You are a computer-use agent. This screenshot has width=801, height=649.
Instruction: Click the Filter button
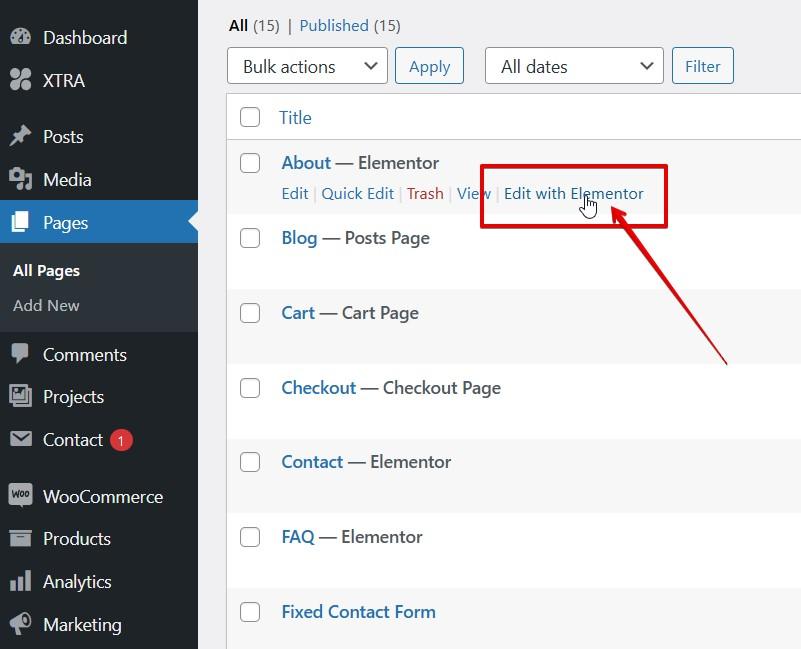[702, 66]
